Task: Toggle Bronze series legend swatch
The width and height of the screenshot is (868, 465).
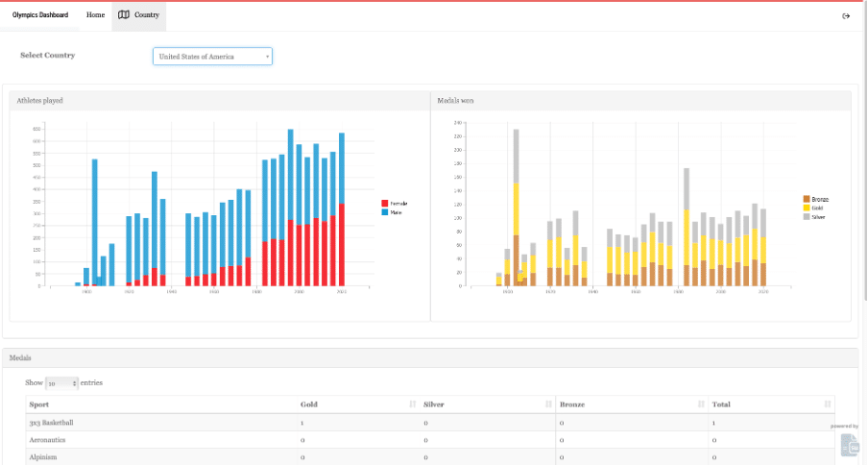Action: (807, 199)
